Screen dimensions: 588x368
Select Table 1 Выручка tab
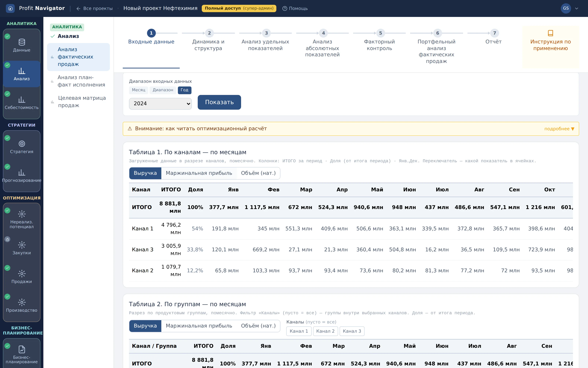click(x=145, y=173)
